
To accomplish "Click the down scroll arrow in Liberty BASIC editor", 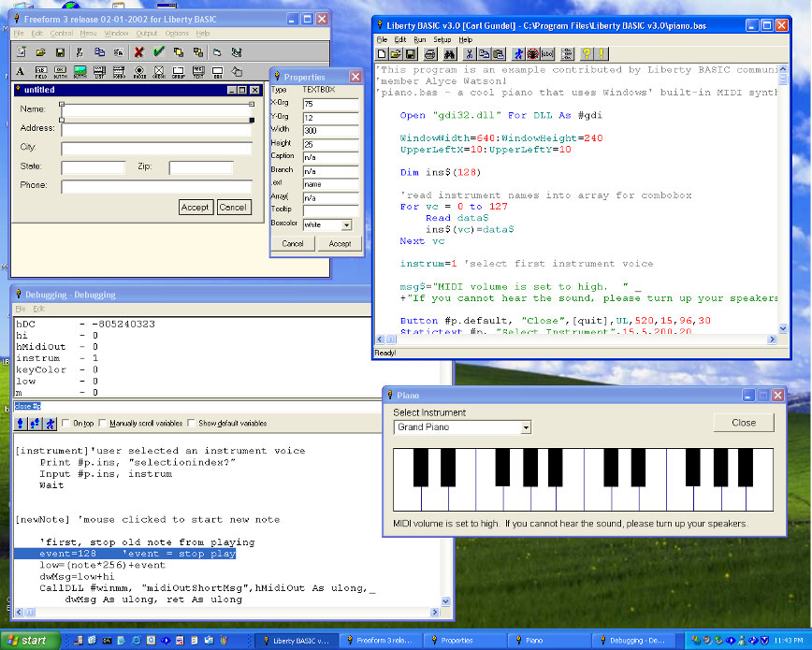I will (782, 328).
